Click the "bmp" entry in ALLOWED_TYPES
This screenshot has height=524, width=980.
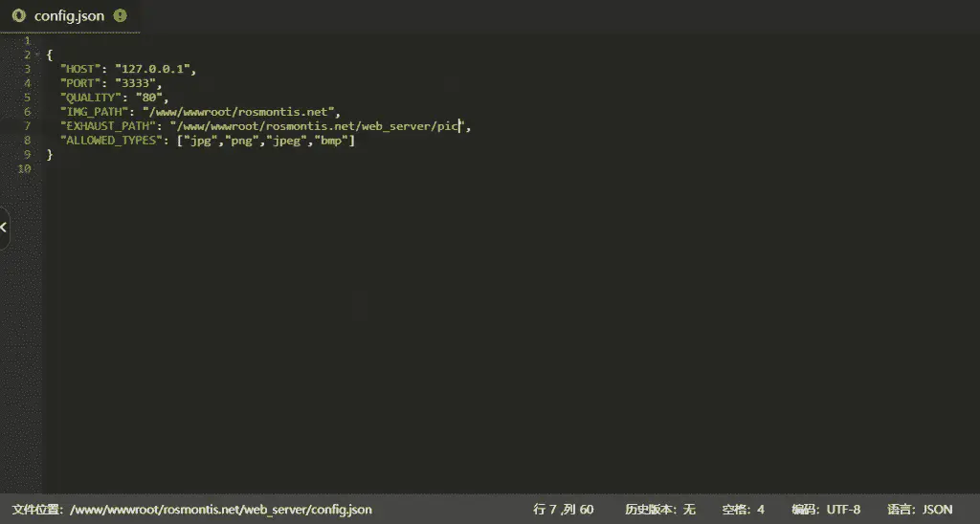(331, 142)
